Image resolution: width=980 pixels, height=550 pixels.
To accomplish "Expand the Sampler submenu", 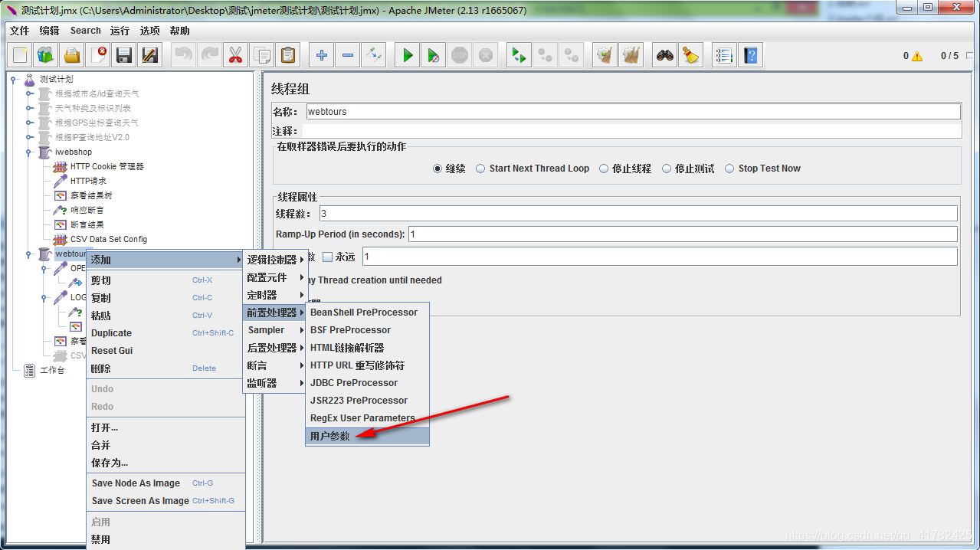I will [275, 330].
